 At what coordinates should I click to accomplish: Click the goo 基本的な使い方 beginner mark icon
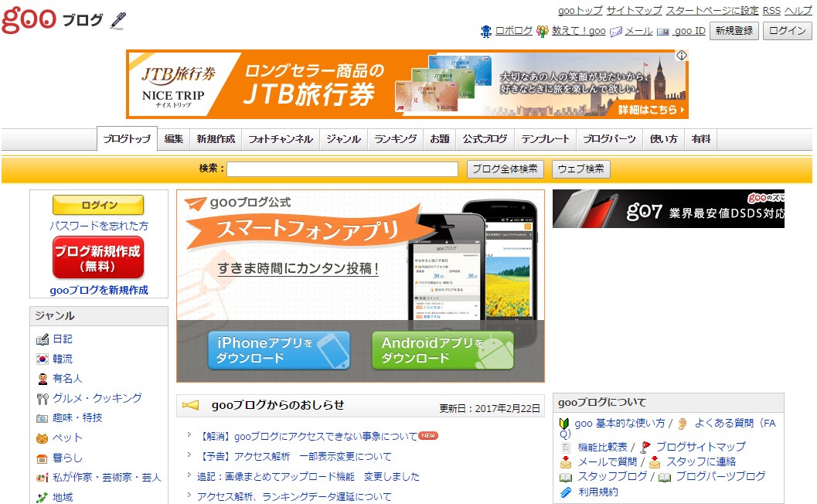click(564, 423)
